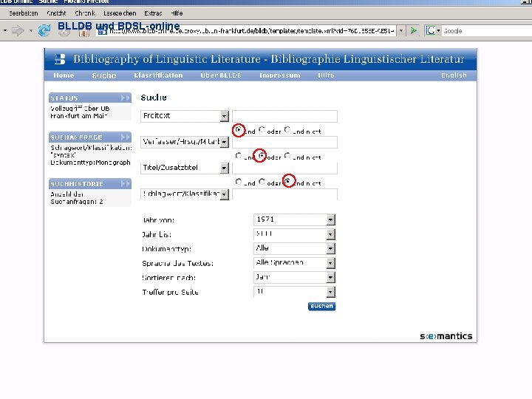Open the Titel/Zusatztitel field dropdown

pyautogui.click(x=225, y=168)
